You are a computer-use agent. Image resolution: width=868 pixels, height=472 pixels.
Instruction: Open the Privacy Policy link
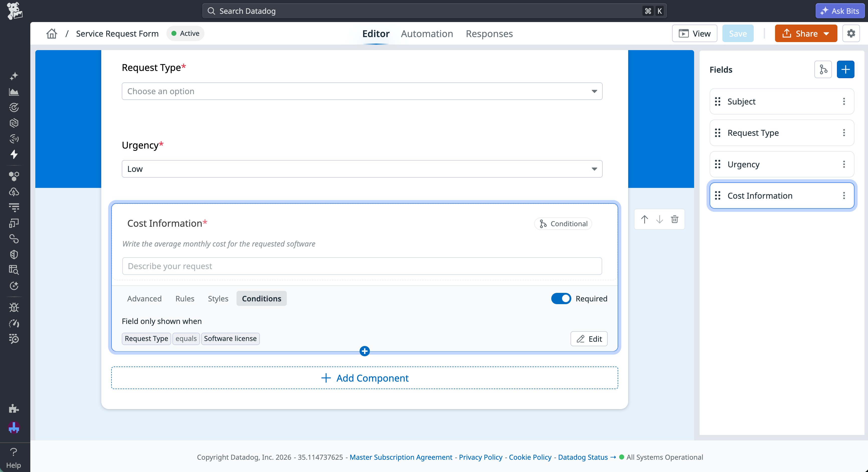(481, 457)
